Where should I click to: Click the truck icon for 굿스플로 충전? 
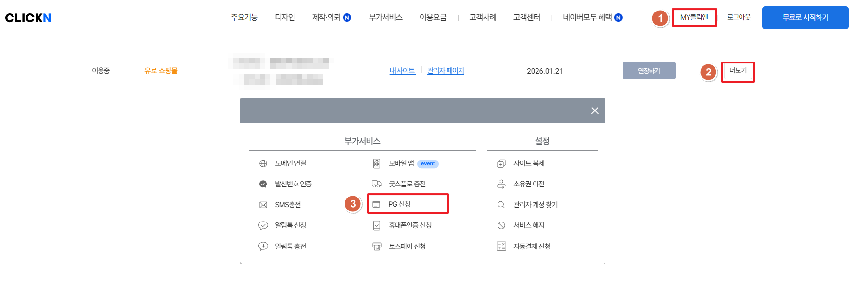coord(377,184)
